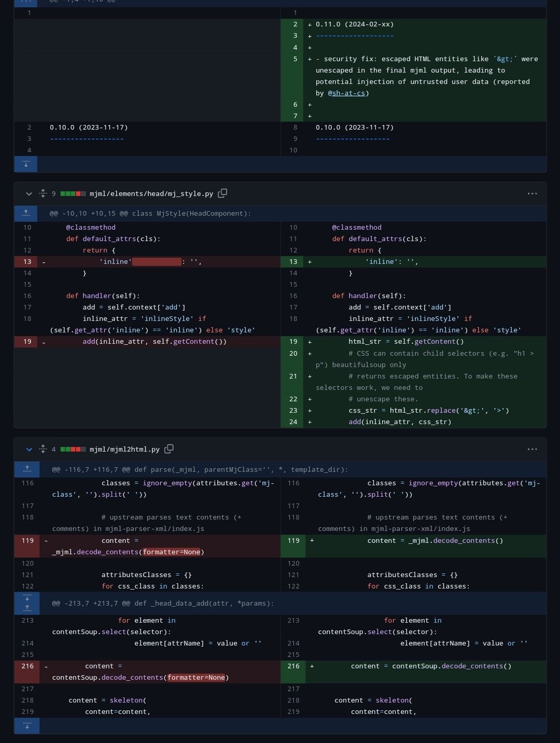Collapse the mj_style.py diff with its chevron
This screenshot has width=560, height=743.
(x=29, y=194)
